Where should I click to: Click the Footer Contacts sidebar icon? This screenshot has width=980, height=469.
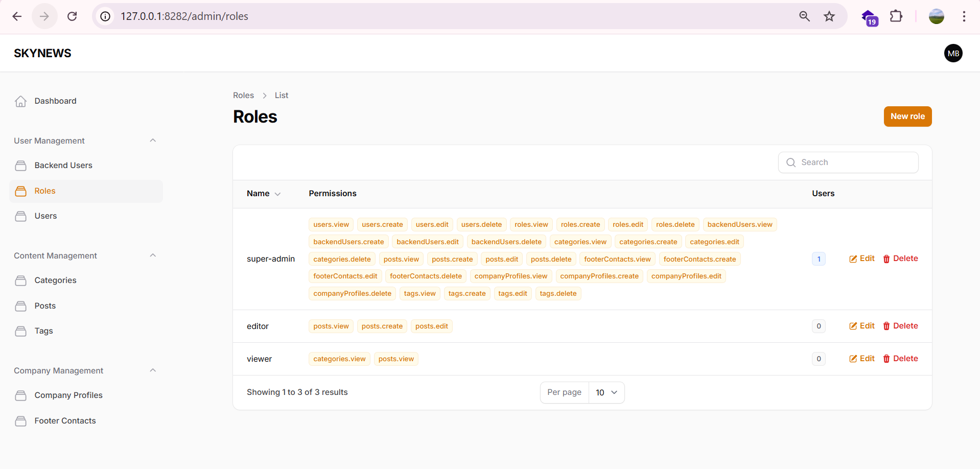coord(20,421)
